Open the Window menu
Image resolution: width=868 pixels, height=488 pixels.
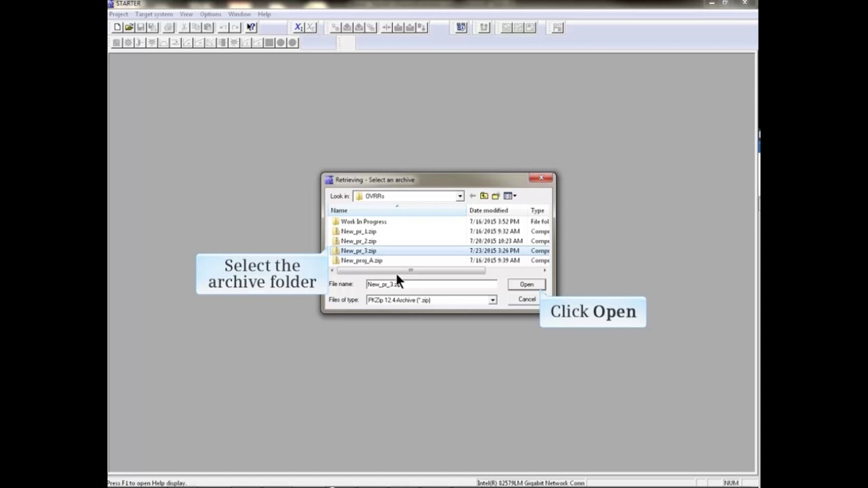pos(239,14)
